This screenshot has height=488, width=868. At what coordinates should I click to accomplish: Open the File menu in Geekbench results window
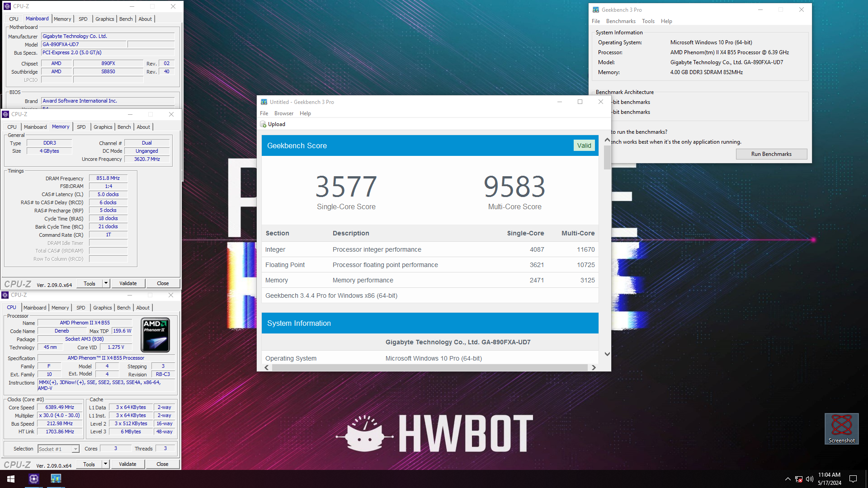pos(264,113)
